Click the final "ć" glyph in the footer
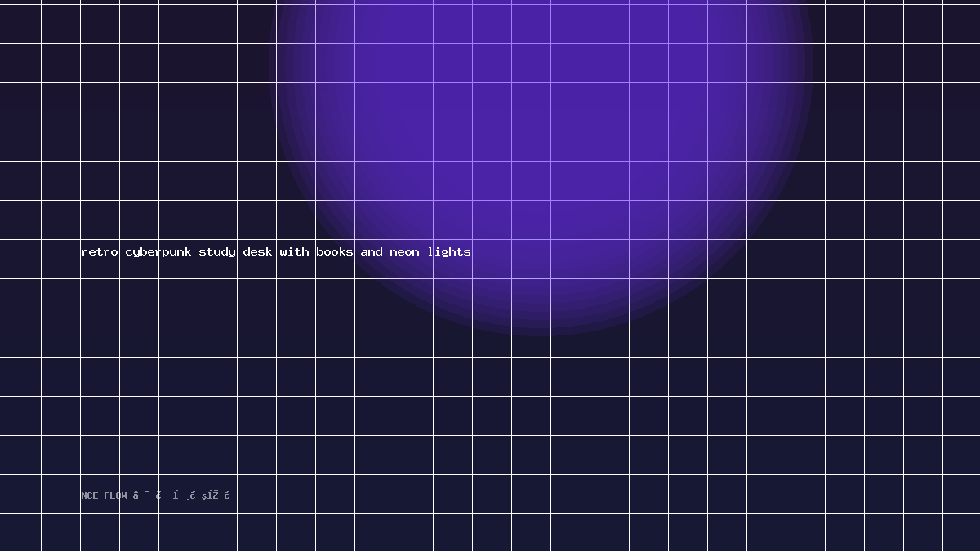The image size is (980, 551). point(227,495)
